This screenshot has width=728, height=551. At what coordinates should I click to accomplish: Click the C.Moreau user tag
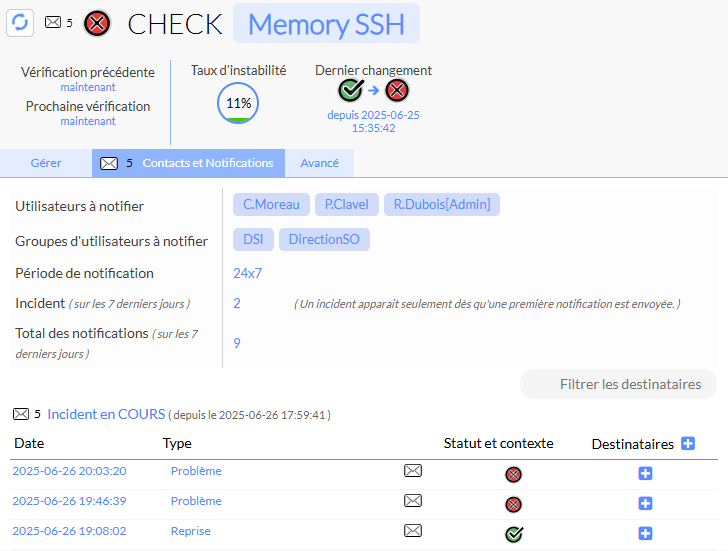click(271, 205)
